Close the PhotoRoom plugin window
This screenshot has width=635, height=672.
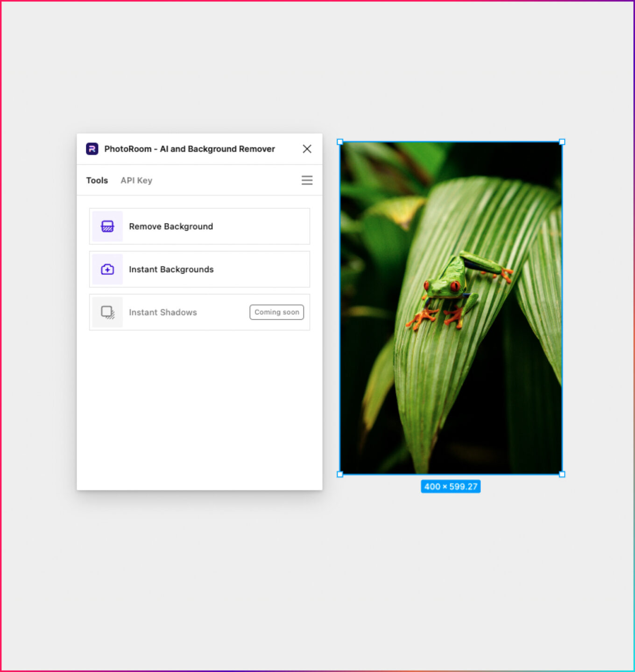point(307,149)
